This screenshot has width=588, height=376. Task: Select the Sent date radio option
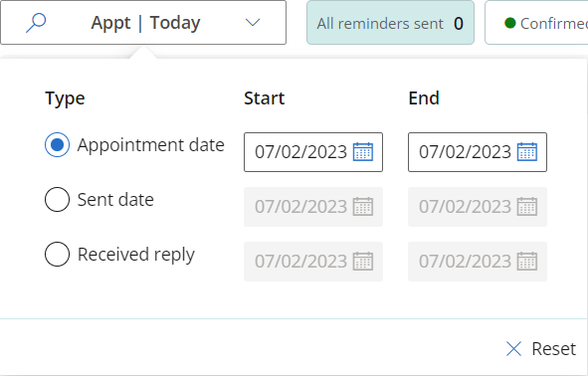pyautogui.click(x=57, y=199)
